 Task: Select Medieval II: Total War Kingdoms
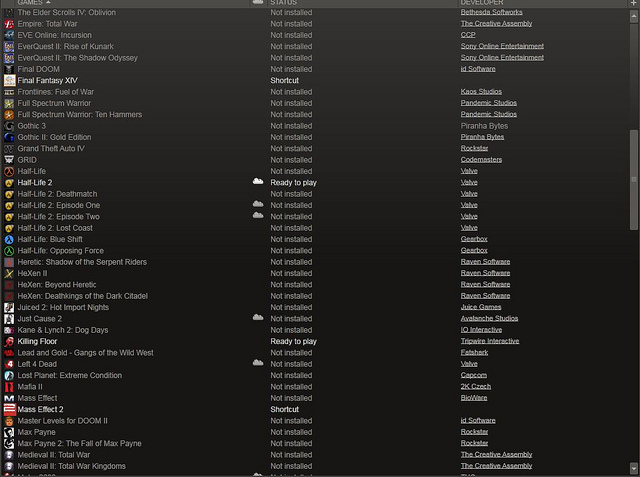point(314,466)
